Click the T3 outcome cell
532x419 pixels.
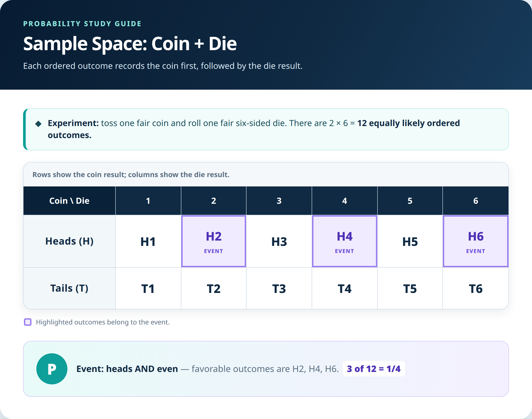pyautogui.click(x=279, y=289)
